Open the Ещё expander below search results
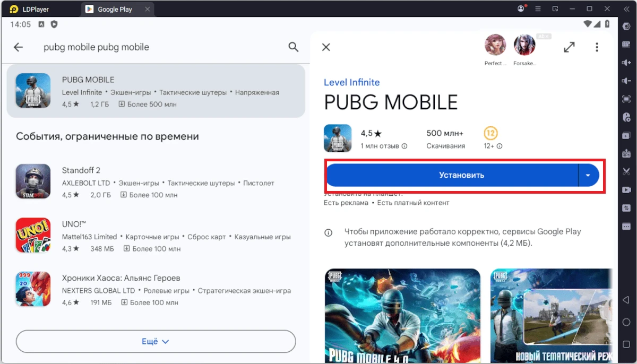The height and width of the screenshot is (364, 637). 156,341
